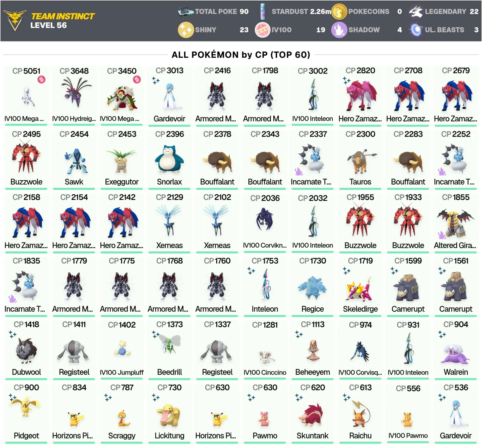The image size is (482, 448).
Task: Click the Xerneas CP 2129 label
Action: [169, 245]
